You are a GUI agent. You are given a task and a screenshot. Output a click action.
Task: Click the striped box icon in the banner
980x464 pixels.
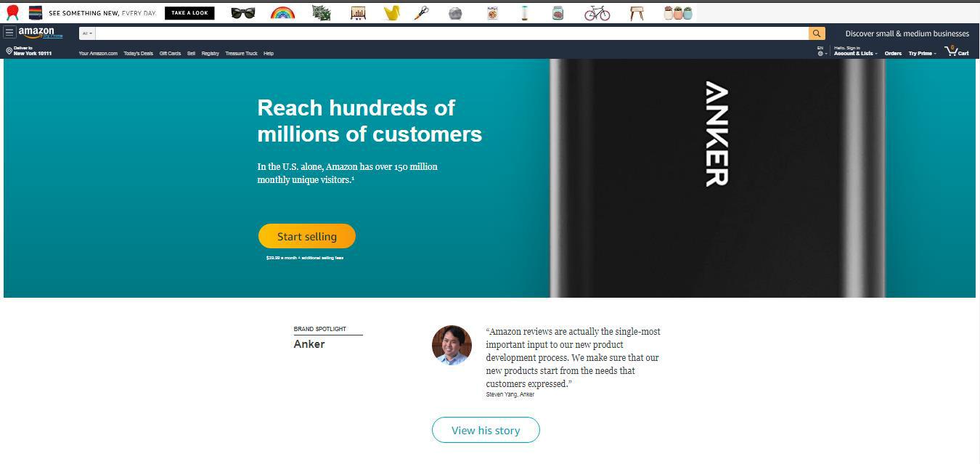pyautogui.click(x=36, y=12)
